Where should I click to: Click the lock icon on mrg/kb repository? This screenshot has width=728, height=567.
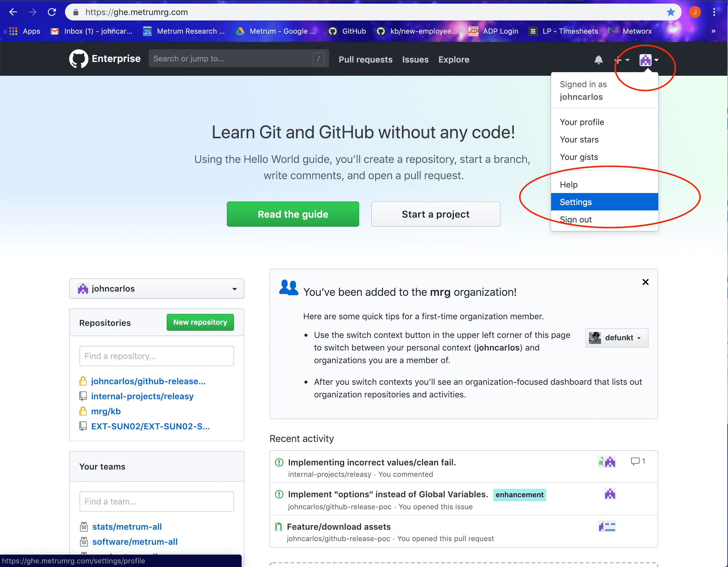83,411
